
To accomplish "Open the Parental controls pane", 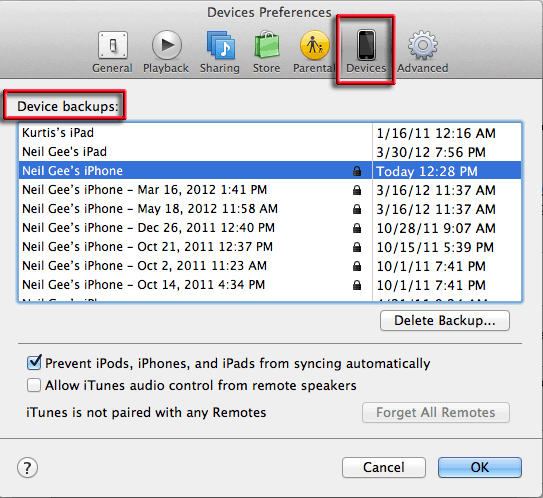I will click(x=314, y=52).
